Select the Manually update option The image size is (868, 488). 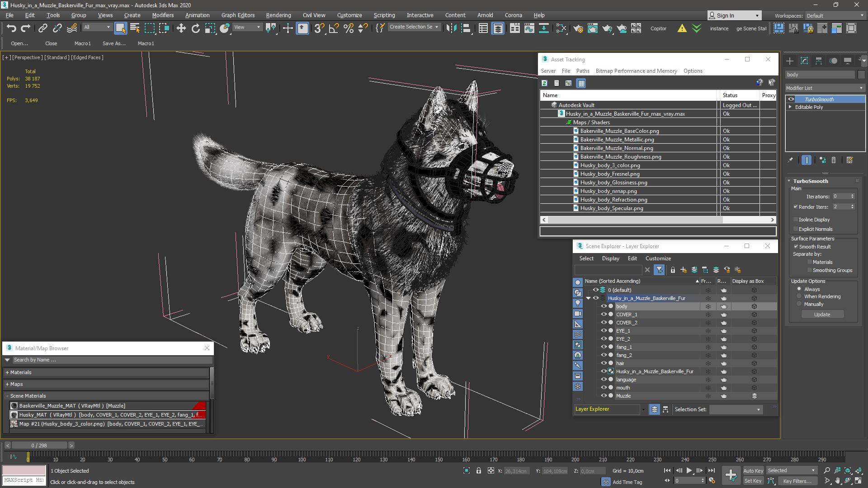click(799, 304)
